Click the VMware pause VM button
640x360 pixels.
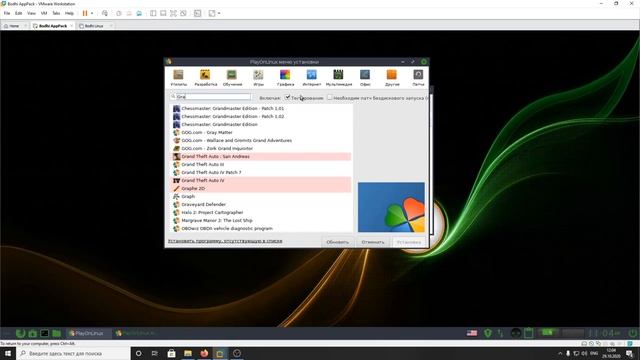(x=85, y=13)
